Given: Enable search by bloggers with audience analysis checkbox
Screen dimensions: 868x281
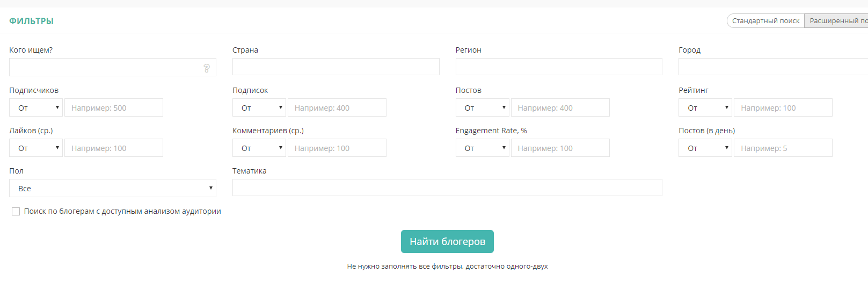Looking at the screenshot, I should (x=16, y=212).
